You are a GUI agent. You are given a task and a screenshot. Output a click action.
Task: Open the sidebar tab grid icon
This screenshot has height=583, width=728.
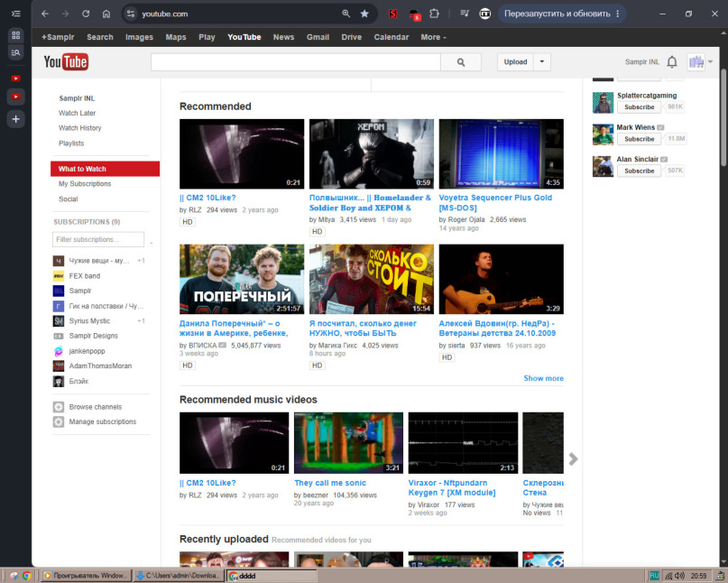coord(15,35)
